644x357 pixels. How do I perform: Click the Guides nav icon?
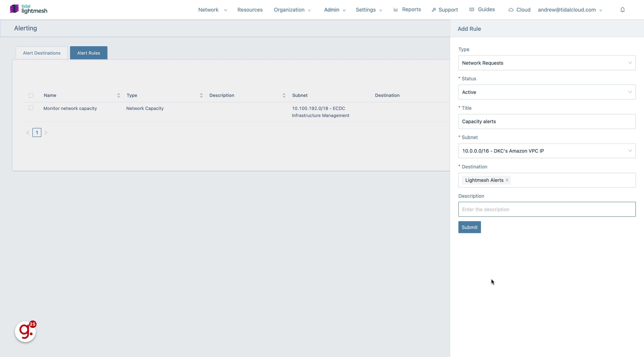pos(473,9)
